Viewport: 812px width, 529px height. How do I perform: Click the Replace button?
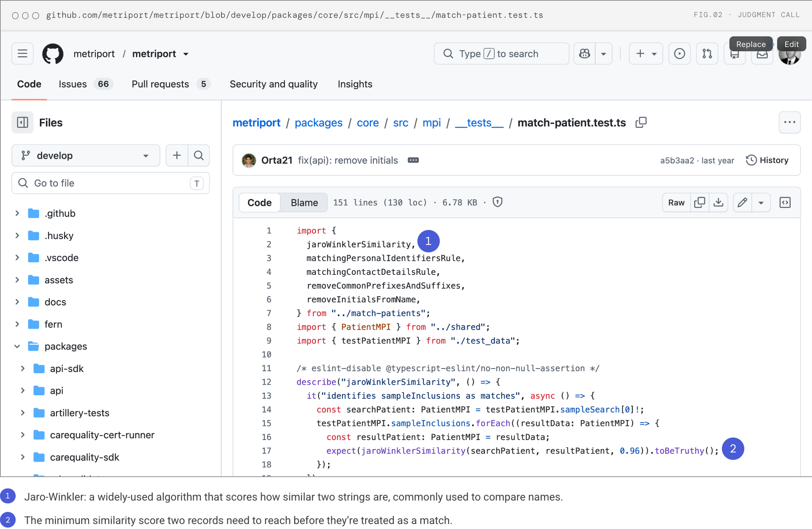pos(751,44)
